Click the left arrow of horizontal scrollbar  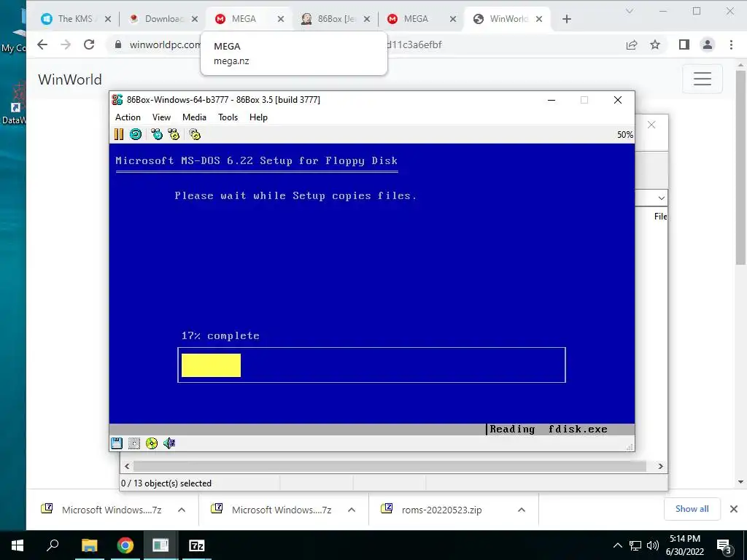click(127, 466)
